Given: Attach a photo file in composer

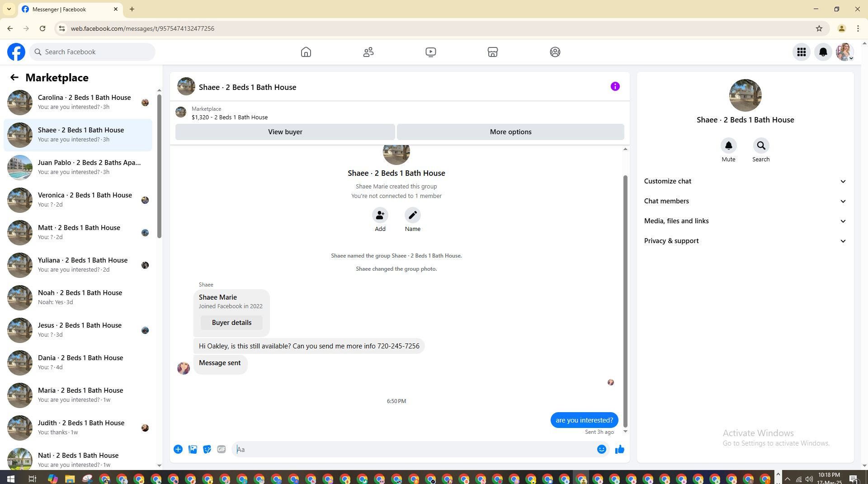Looking at the screenshot, I should [x=193, y=450].
